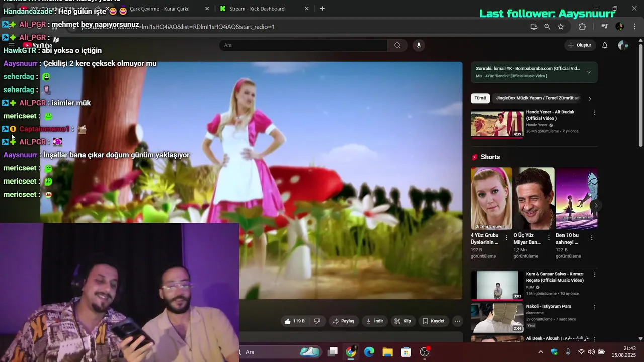Open options for the Ali Deek - Aloush video
This screenshot has width=644, height=362.
(x=594, y=339)
